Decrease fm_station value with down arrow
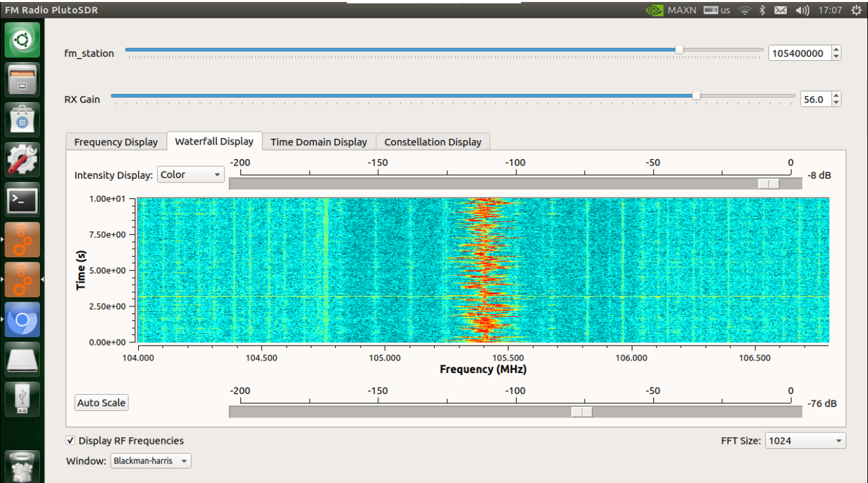This screenshot has height=483, width=868. click(836, 56)
